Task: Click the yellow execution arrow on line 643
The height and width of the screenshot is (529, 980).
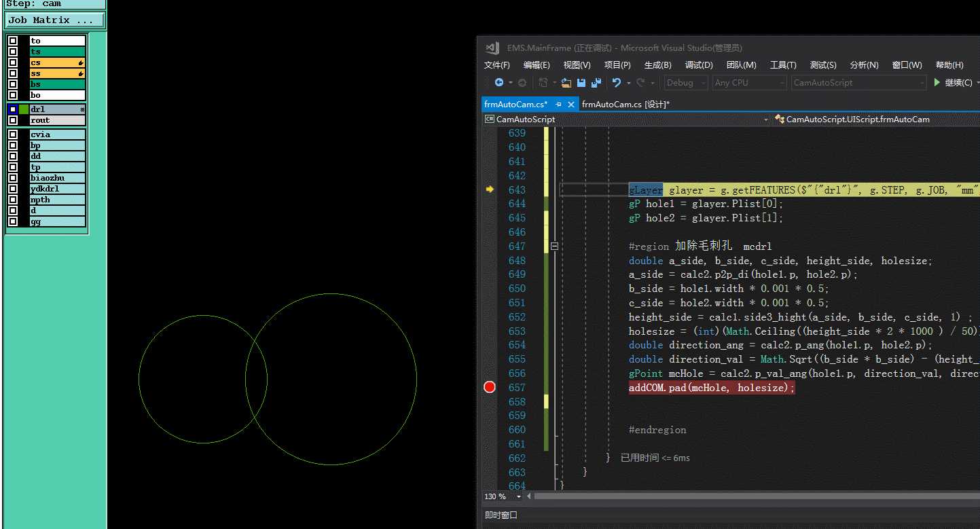Action: (490, 190)
